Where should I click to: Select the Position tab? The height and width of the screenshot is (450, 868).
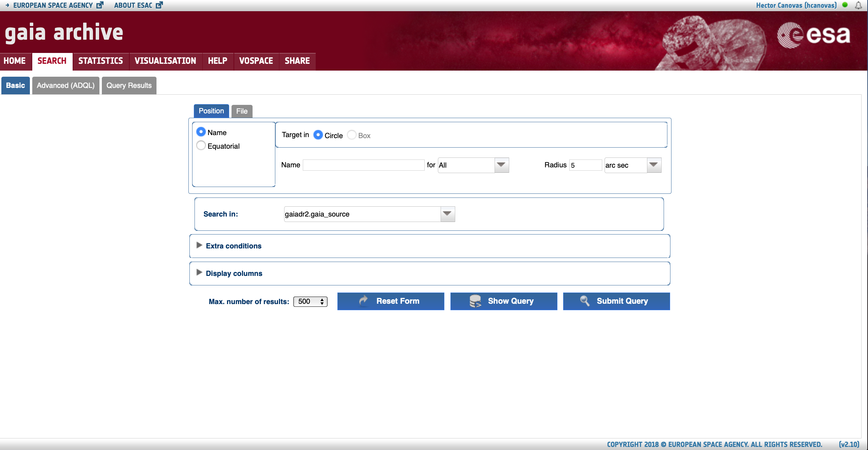point(211,111)
